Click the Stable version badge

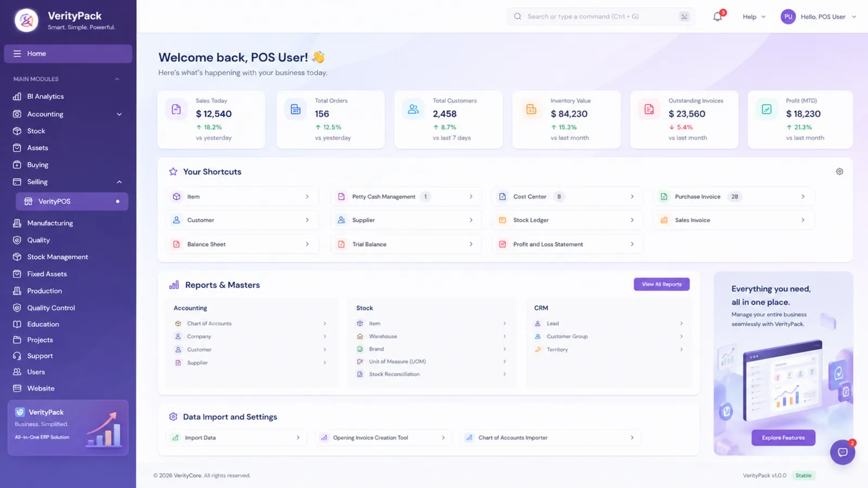pyautogui.click(x=803, y=476)
